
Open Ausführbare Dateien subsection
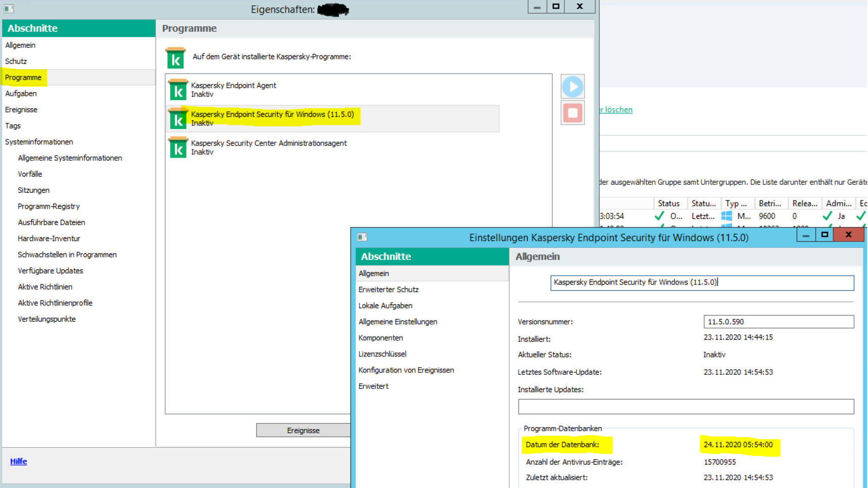pyautogui.click(x=51, y=223)
